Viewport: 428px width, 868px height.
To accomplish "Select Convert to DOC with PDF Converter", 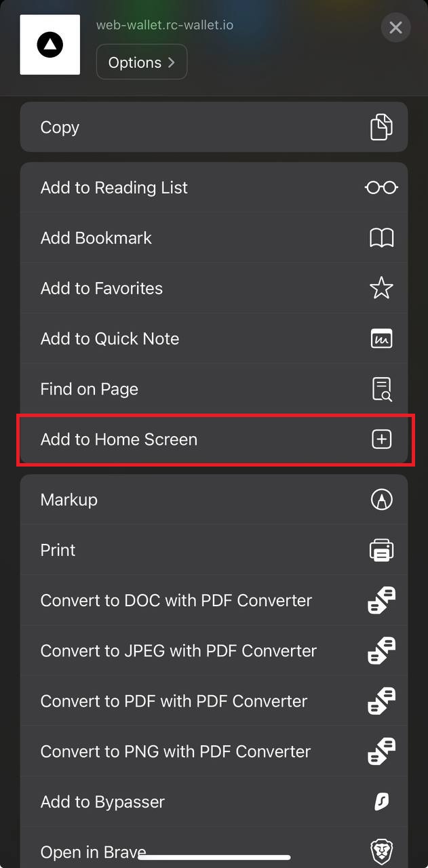I will point(214,601).
